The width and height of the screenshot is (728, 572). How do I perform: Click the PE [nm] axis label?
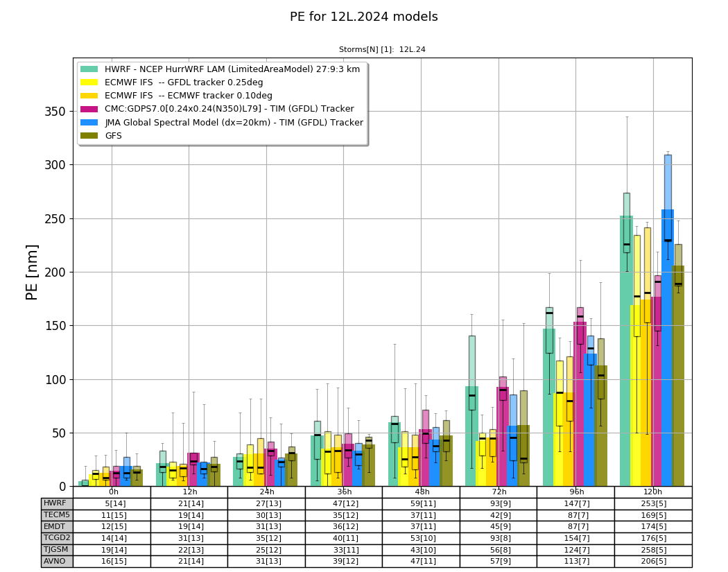32,272
